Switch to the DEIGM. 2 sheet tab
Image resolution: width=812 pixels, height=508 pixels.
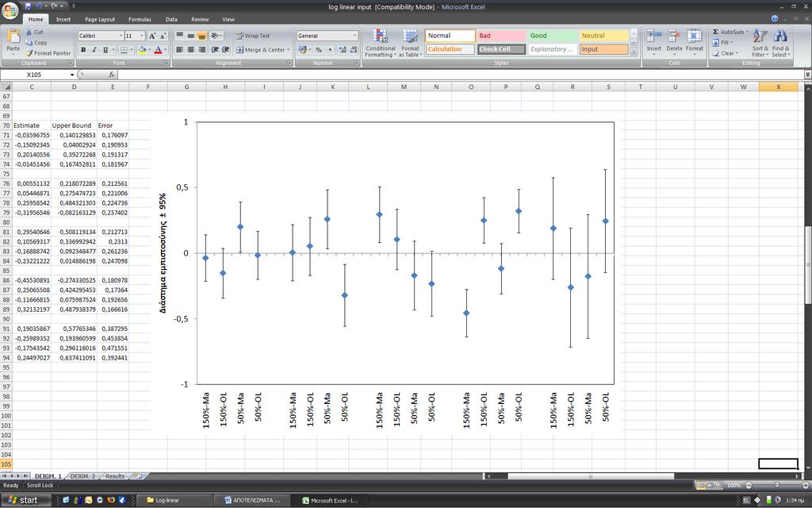tap(82, 476)
